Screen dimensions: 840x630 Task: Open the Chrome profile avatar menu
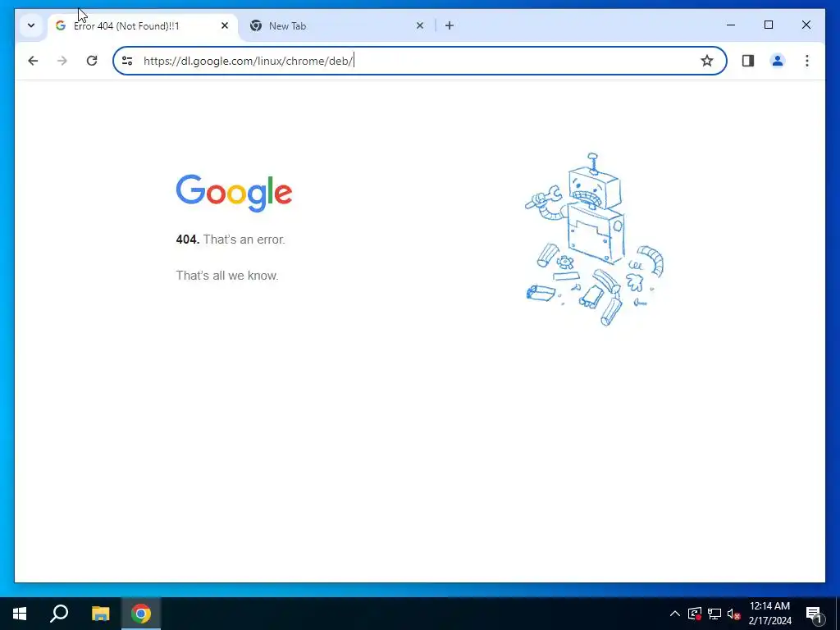click(x=778, y=61)
